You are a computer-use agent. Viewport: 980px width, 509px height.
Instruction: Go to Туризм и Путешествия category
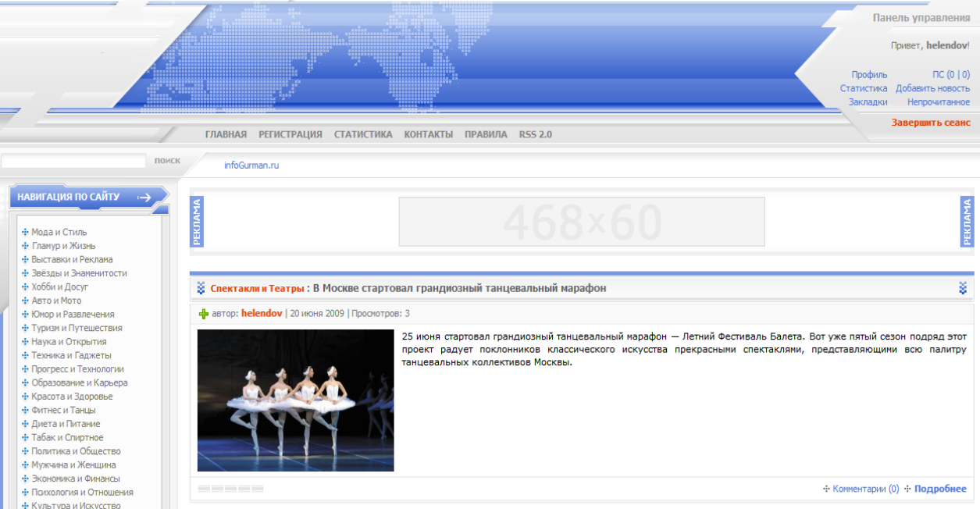tap(77, 328)
